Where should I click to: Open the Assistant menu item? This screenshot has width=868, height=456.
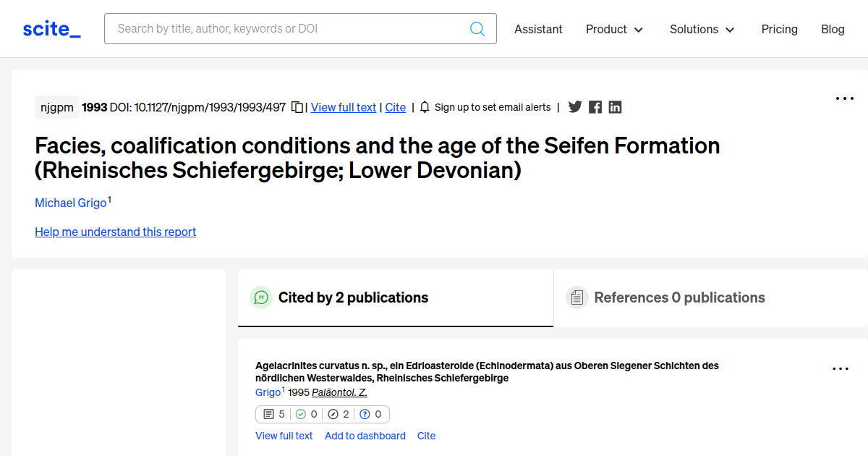click(538, 29)
